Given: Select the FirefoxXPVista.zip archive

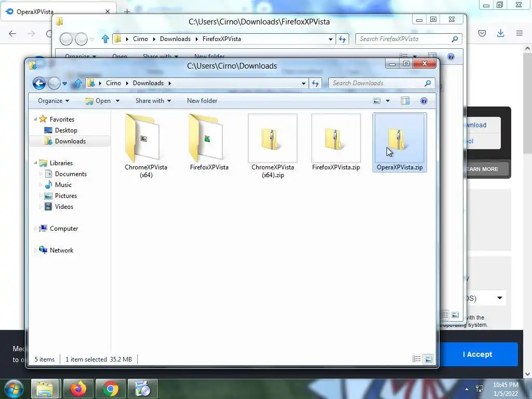Looking at the screenshot, I should pyautogui.click(x=336, y=142).
